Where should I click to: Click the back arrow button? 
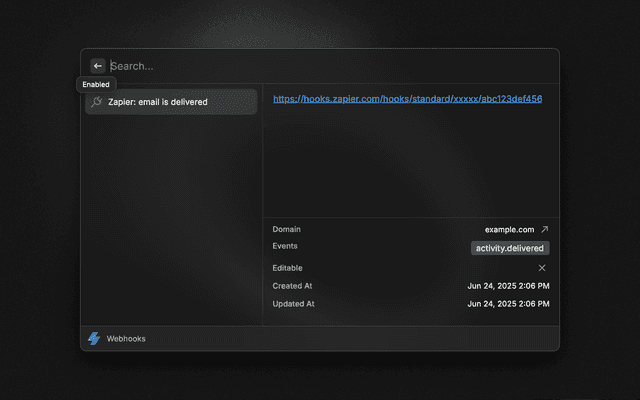(97, 65)
